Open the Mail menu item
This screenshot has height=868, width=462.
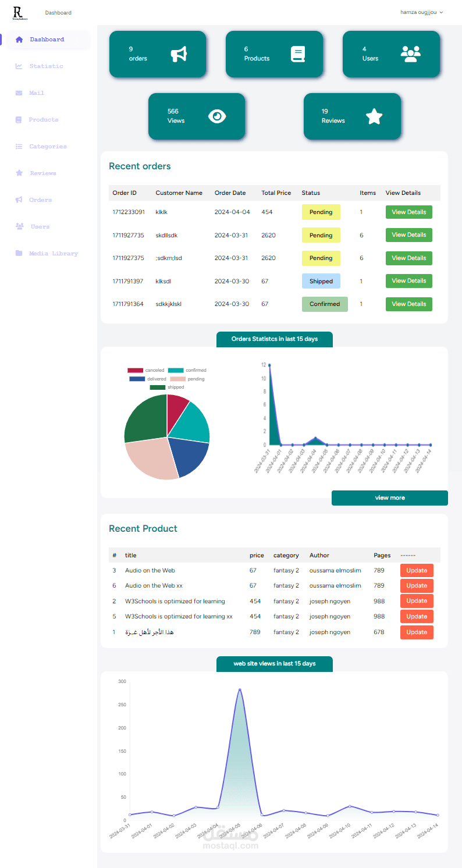(37, 93)
